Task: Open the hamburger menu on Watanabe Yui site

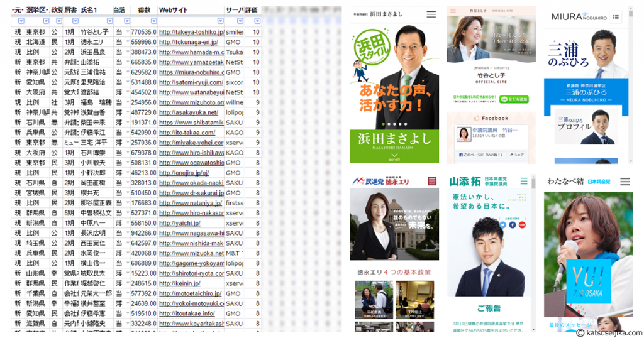Action: point(625,182)
